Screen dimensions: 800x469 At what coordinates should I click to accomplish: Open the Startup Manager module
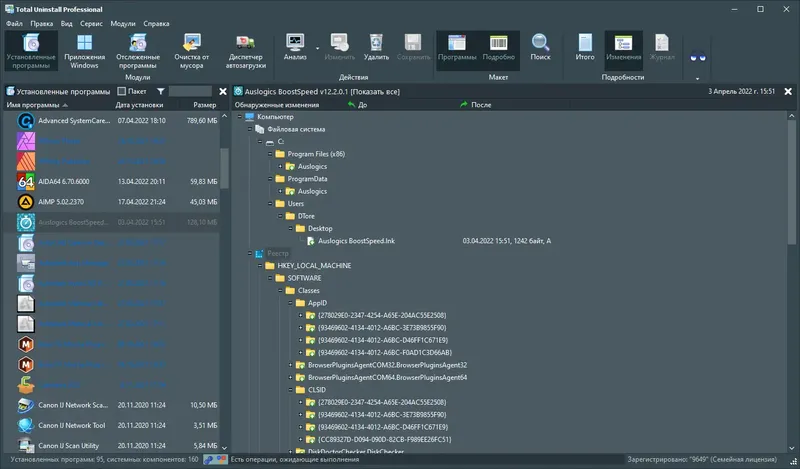point(245,51)
